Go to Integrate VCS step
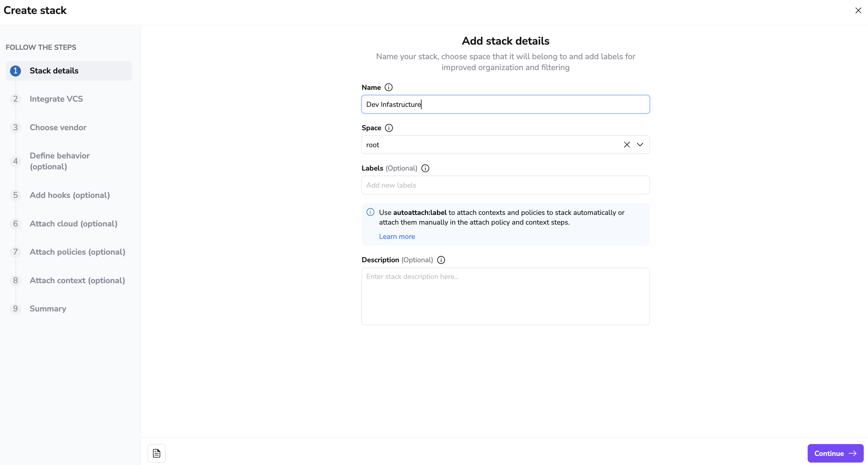 click(x=56, y=99)
